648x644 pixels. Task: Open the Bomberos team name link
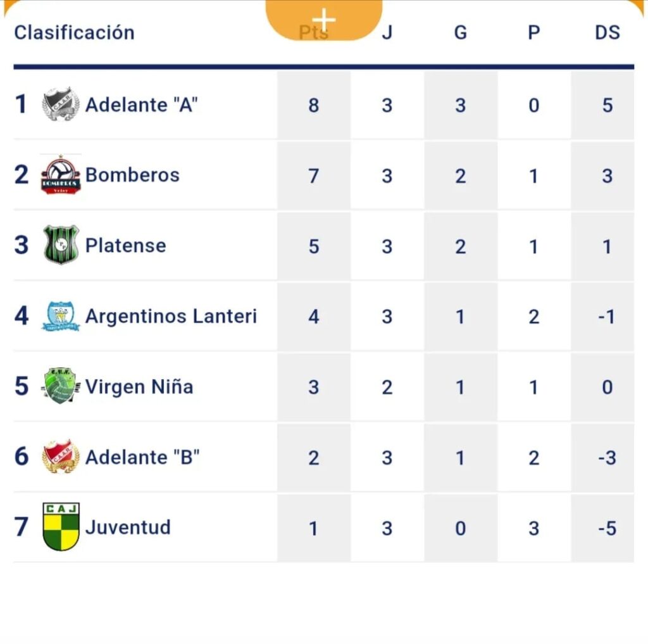(x=132, y=175)
